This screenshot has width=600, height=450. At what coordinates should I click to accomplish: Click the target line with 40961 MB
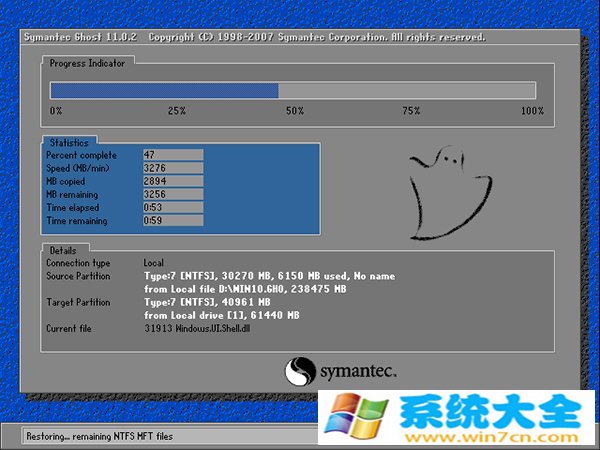pos(207,302)
